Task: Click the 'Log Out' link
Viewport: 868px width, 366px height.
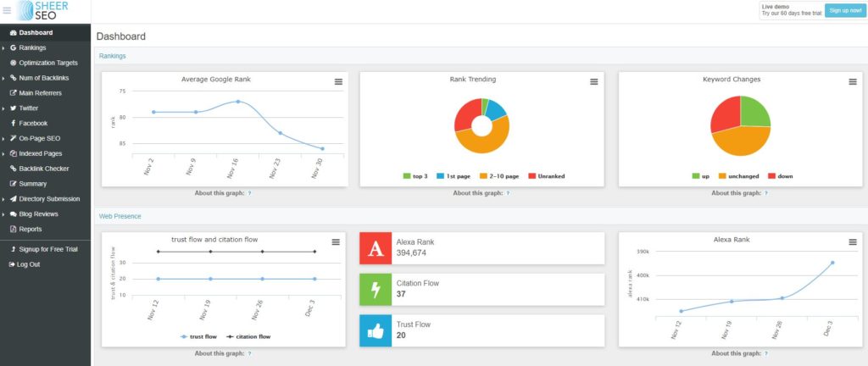Action: coord(28,264)
